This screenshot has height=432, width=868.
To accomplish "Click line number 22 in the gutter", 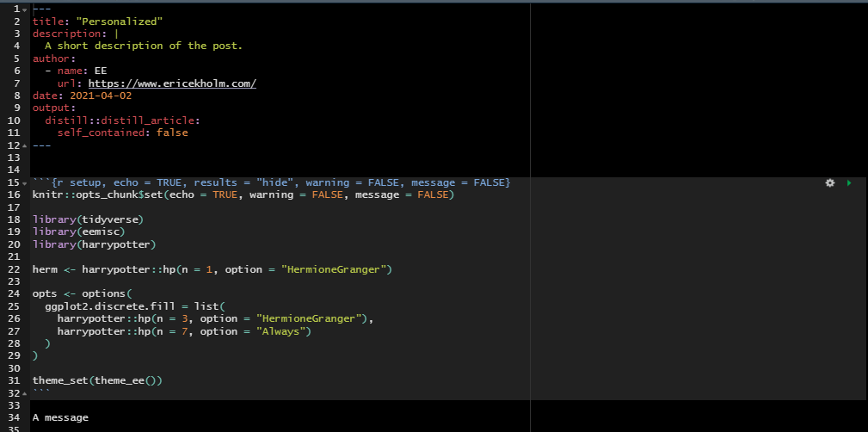I will click(13, 269).
